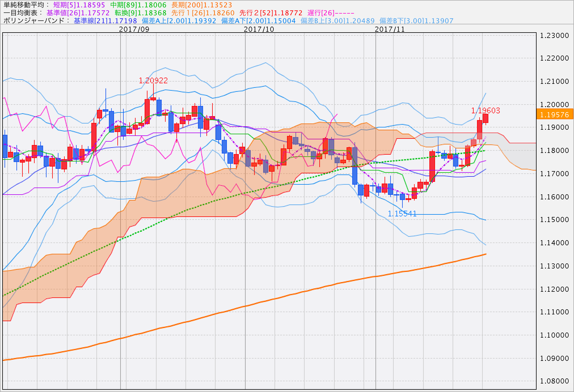This screenshot has width=574, height=392.
Task: Click the 1.10000 price axis label
Action: [554, 335]
